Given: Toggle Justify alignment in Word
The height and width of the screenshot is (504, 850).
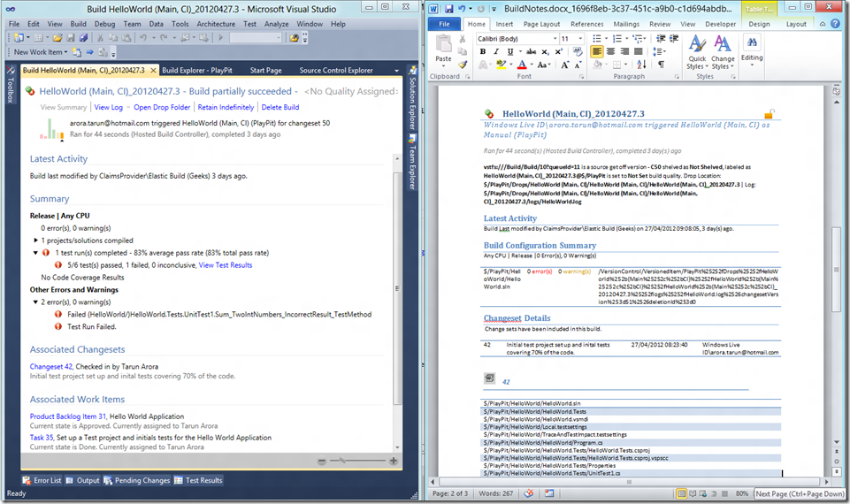Looking at the screenshot, I should click(638, 51).
